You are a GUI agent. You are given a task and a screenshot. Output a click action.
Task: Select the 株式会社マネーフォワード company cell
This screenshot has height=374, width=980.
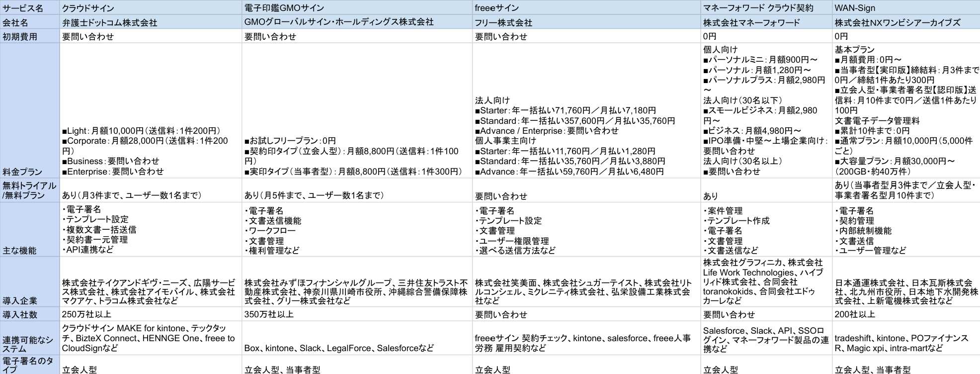coord(766,22)
